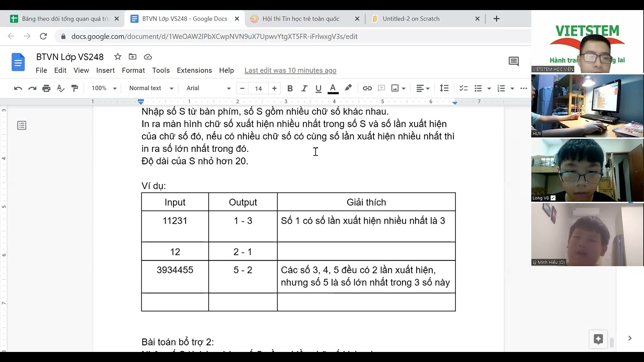Expand the side panel arrow
The image size is (644, 362).
(629, 338)
